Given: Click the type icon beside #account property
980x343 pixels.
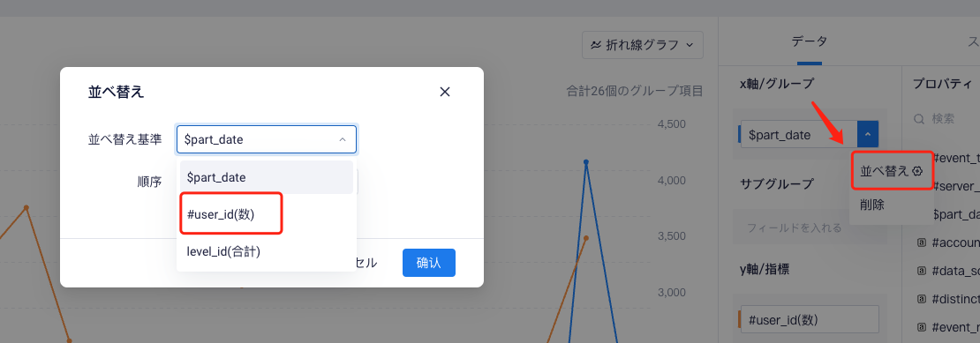Looking at the screenshot, I should tap(921, 243).
